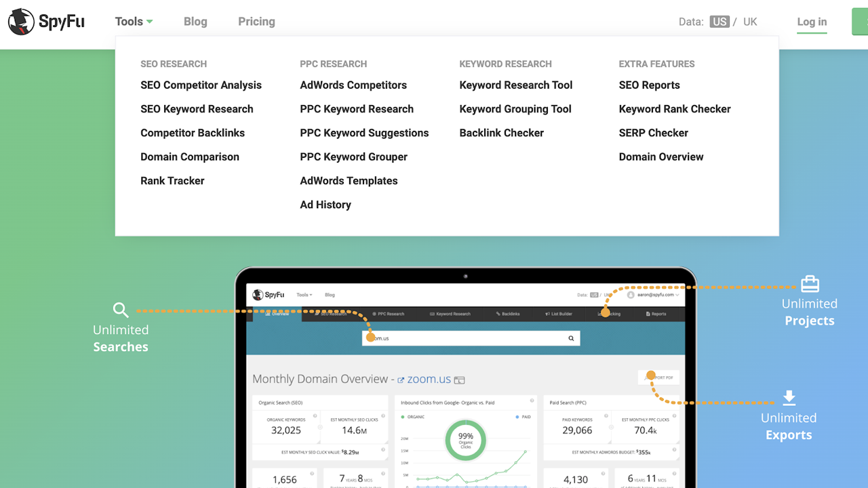Open SEO Reports
Screen dimensions: 868x488
649,85
